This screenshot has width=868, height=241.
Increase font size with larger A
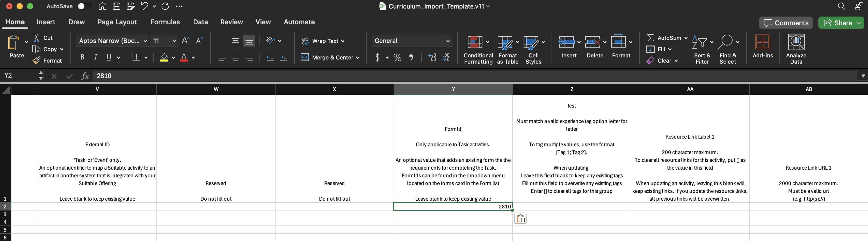[185, 41]
